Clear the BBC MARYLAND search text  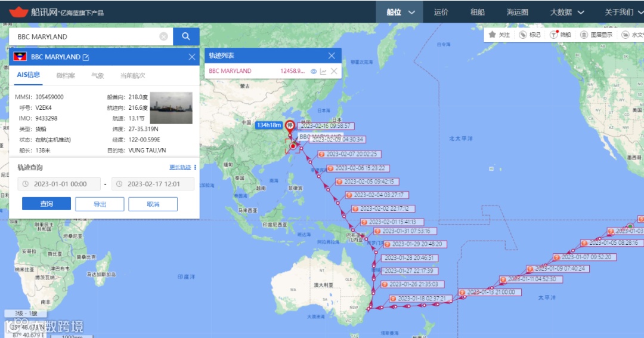point(163,36)
